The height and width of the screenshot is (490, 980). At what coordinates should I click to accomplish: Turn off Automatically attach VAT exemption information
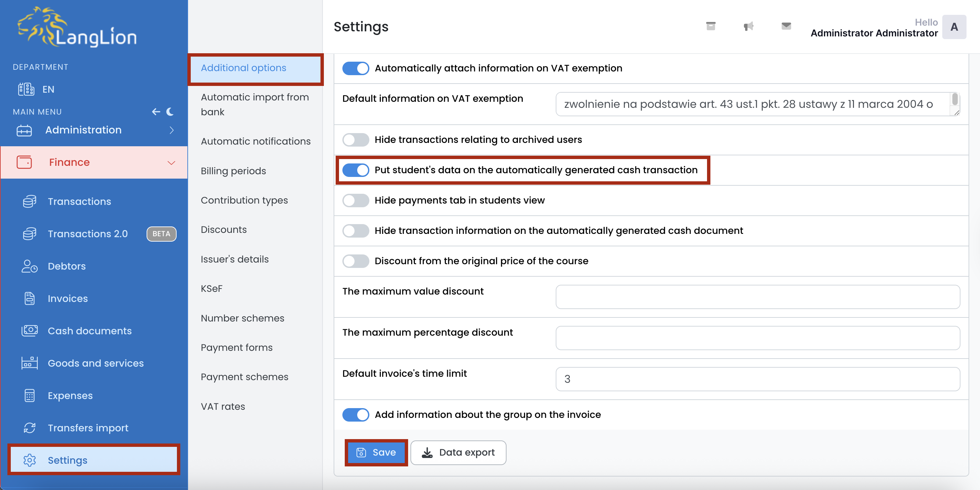tap(355, 68)
